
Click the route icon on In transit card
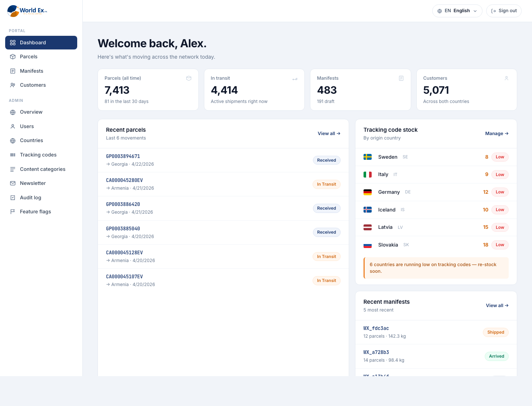295,79
